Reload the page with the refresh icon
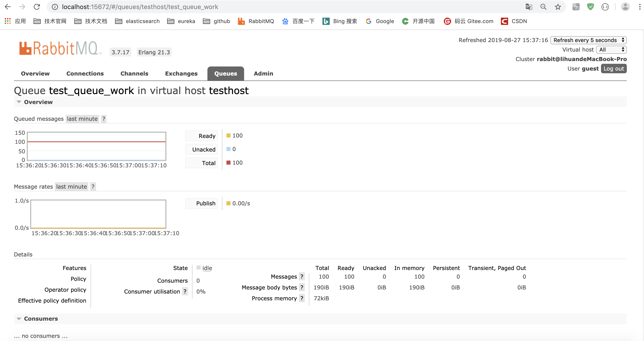Screen dimensions: 644x341 coord(37,7)
